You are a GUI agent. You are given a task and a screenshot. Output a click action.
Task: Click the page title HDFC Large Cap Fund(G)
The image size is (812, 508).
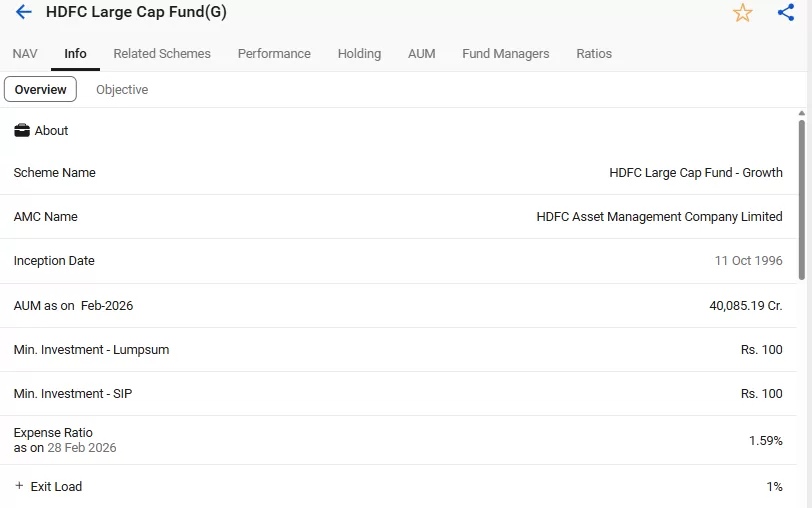pos(136,12)
